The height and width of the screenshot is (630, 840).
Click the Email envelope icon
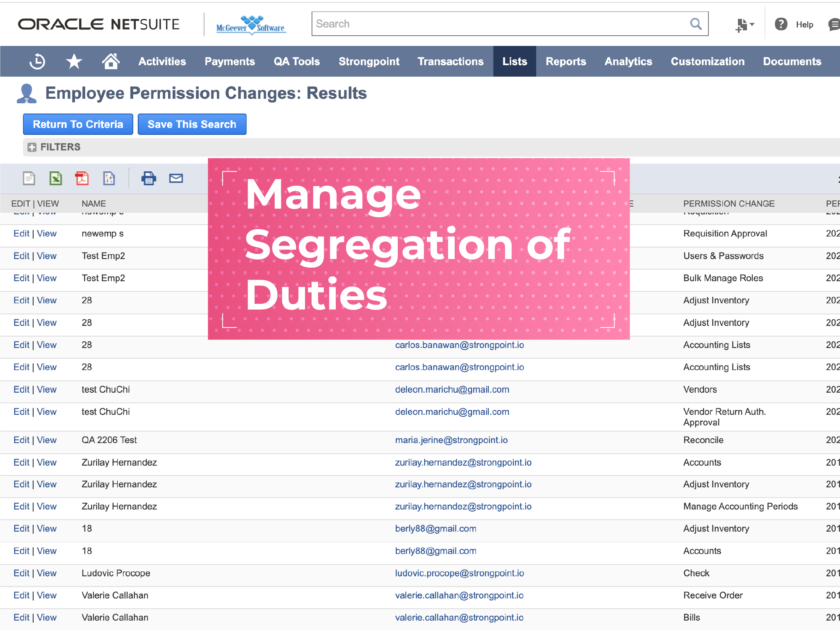click(x=176, y=178)
